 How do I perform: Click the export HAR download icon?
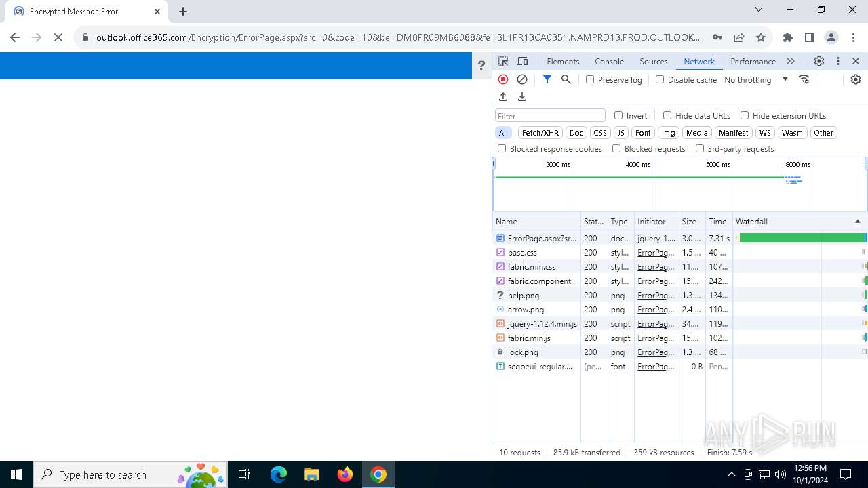[x=522, y=97]
